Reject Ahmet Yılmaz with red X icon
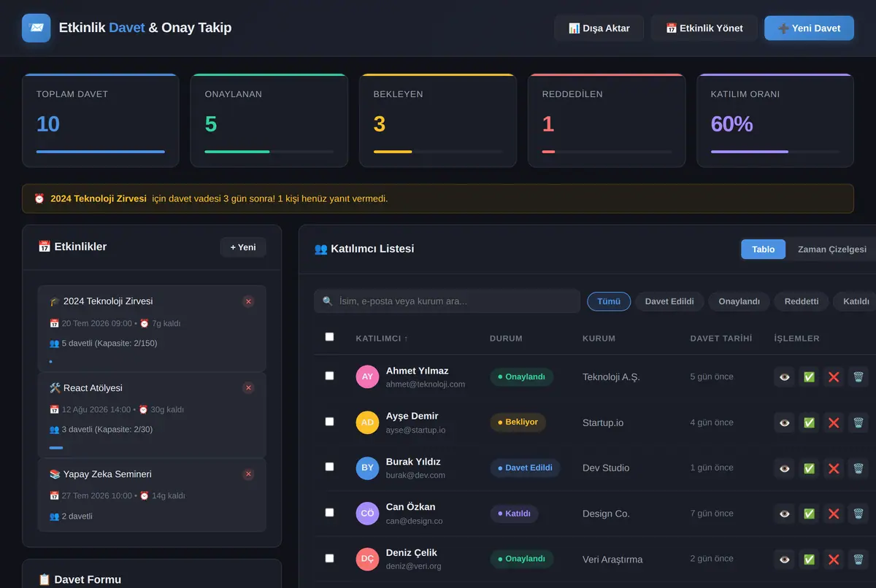876x588 pixels. 834,377
